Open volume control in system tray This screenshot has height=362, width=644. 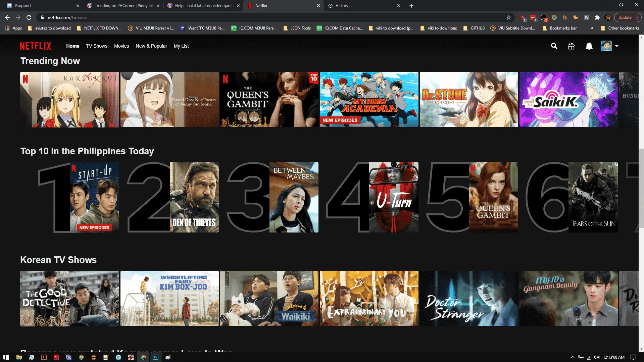[x=597, y=357]
